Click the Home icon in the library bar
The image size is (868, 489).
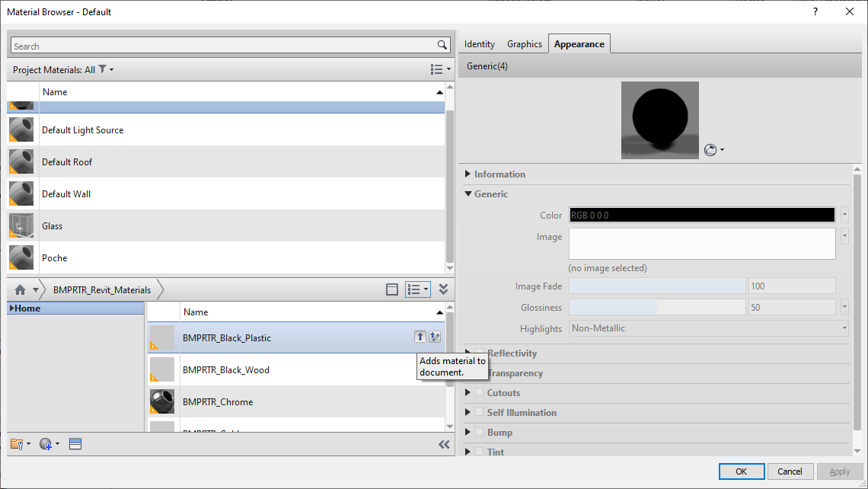(20, 289)
